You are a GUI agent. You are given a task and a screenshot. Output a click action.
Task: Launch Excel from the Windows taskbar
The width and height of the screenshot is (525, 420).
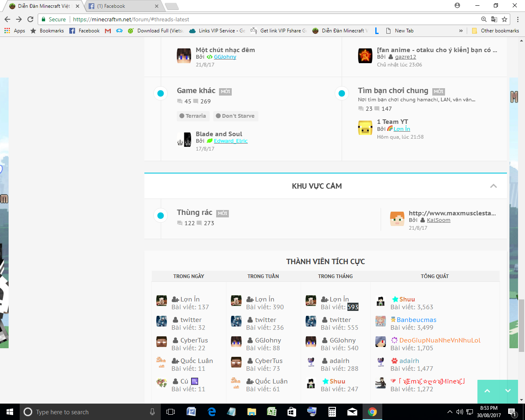(x=272, y=412)
